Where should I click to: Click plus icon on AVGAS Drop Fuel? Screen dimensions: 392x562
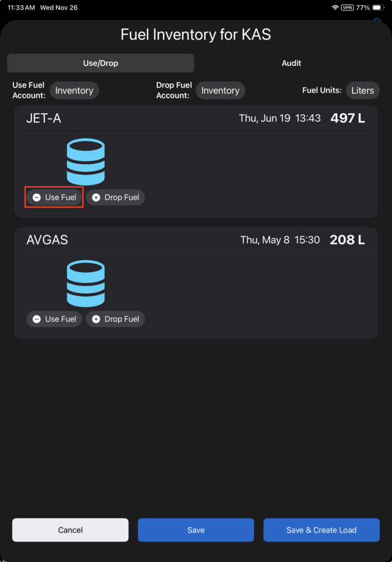96,319
